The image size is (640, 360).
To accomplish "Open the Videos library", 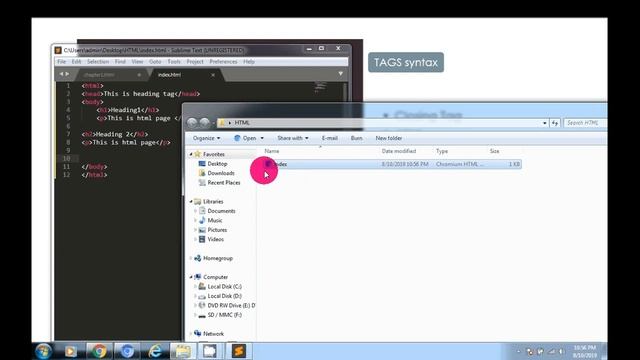I will pyautogui.click(x=216, y=239).
